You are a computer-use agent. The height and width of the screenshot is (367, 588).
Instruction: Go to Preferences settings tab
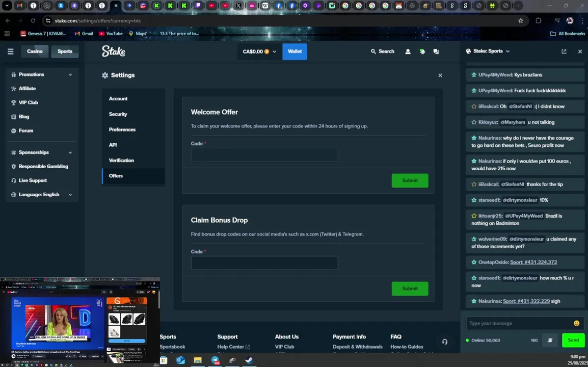click(133, 129)
